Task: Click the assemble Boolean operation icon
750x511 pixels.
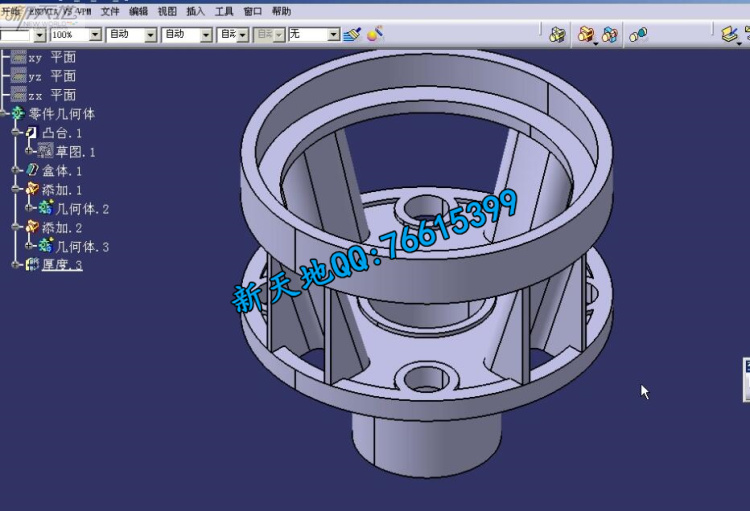Action: click(x=558, y=34)
